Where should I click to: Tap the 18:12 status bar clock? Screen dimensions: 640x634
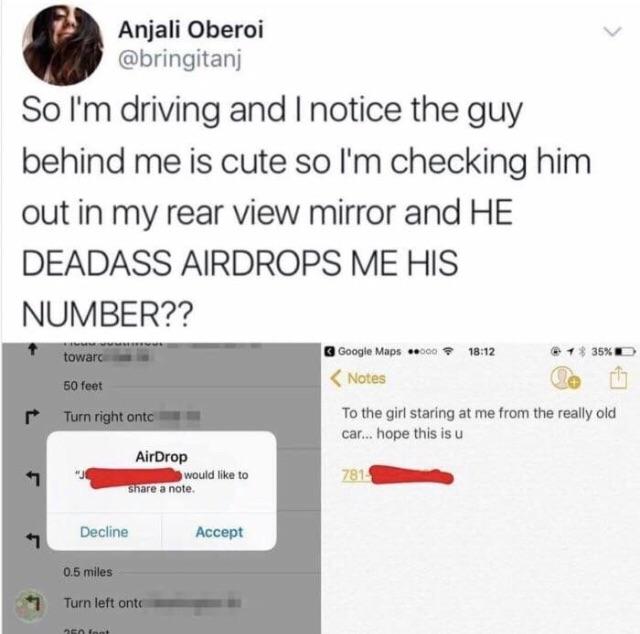pos(482,351)
